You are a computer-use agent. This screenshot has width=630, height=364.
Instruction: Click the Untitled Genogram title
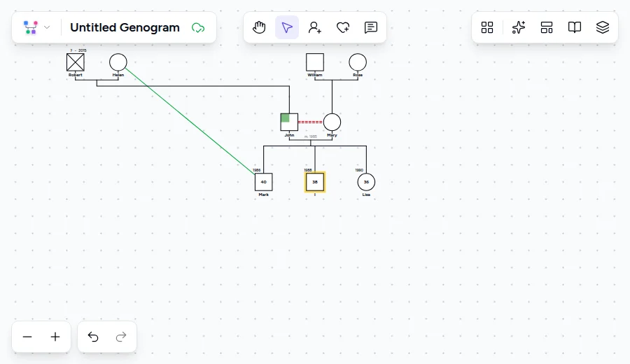125,27
